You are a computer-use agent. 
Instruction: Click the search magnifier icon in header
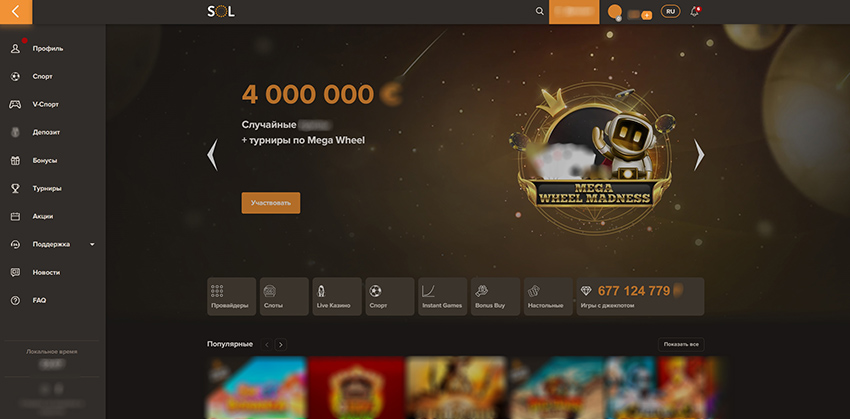pos(539,11)
